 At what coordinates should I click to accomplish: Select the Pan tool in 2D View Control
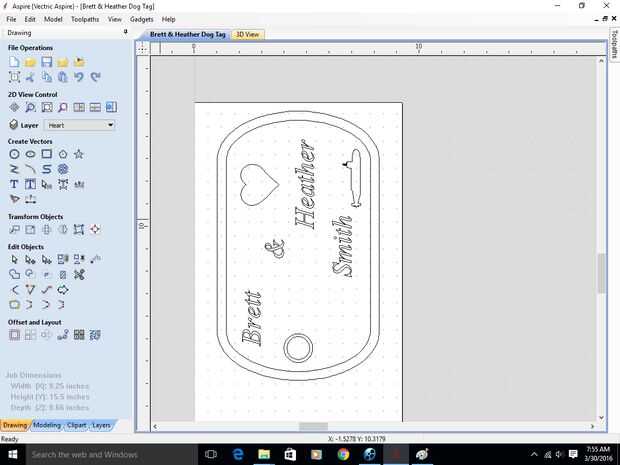pos(14,107)
